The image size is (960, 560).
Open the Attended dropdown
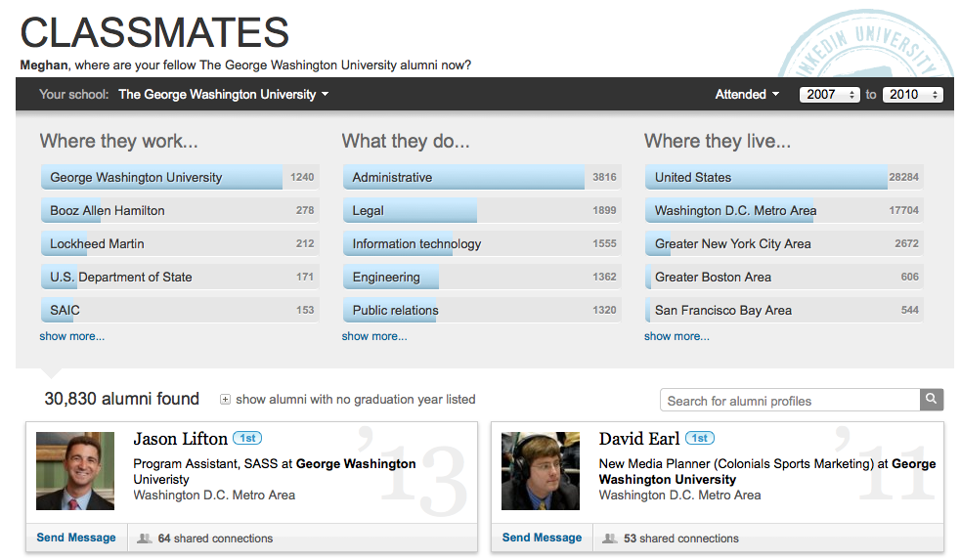tap(747, 94)
